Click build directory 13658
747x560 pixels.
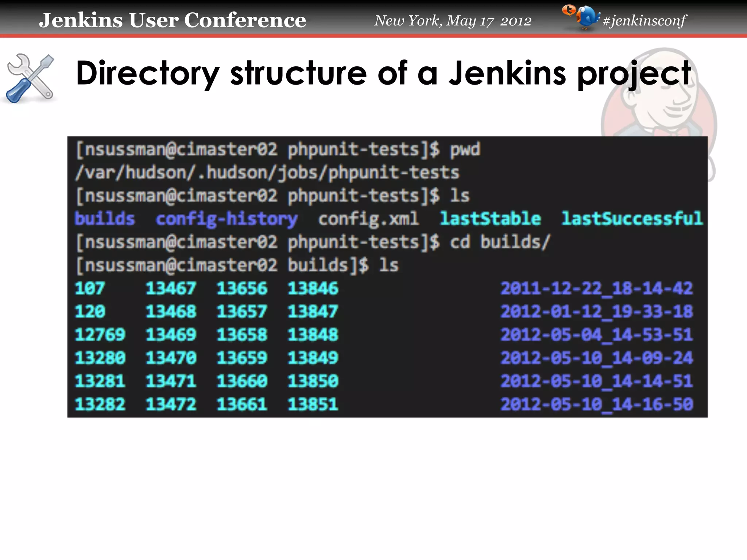[242, 335]
